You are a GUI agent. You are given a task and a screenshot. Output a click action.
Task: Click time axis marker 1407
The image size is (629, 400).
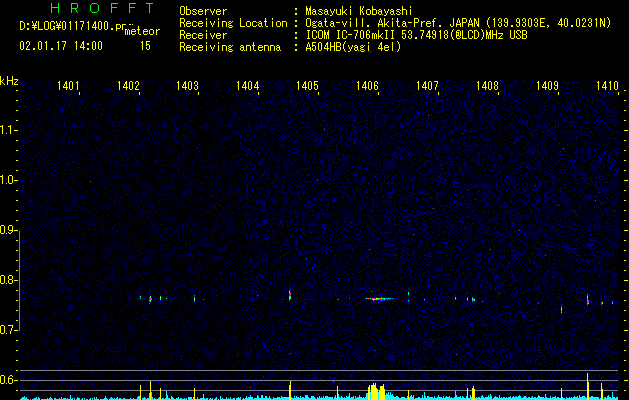tap(427, 85)
